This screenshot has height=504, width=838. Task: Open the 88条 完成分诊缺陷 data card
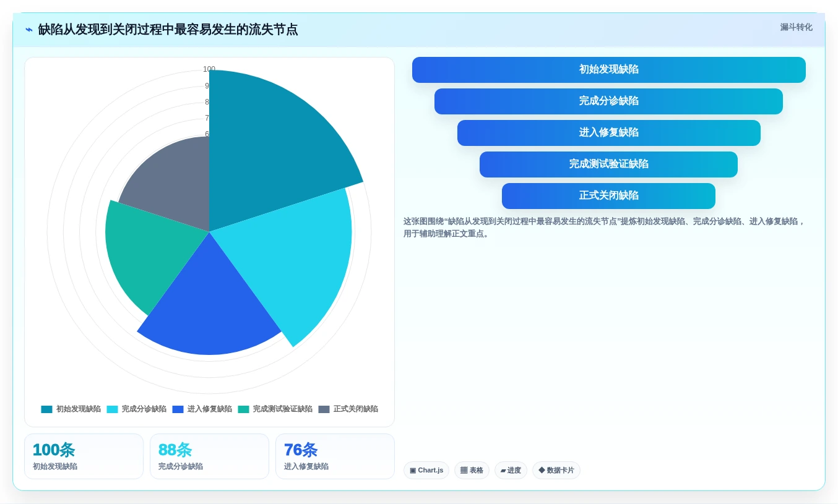point(209,456)
